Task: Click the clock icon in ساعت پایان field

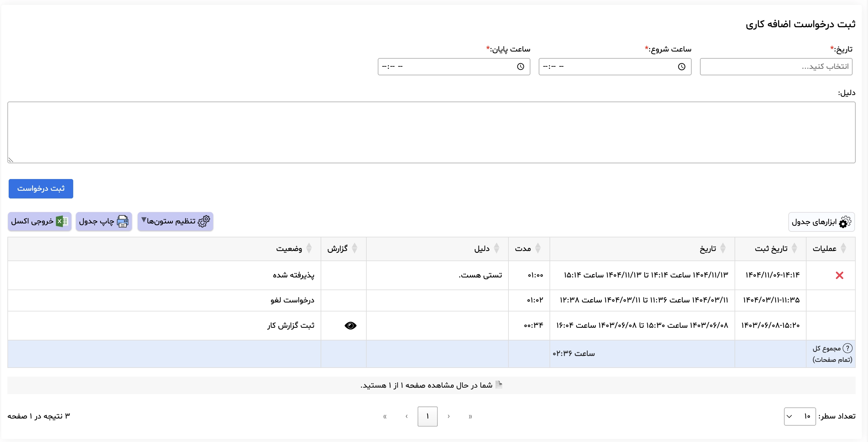Action: point(521,66)
